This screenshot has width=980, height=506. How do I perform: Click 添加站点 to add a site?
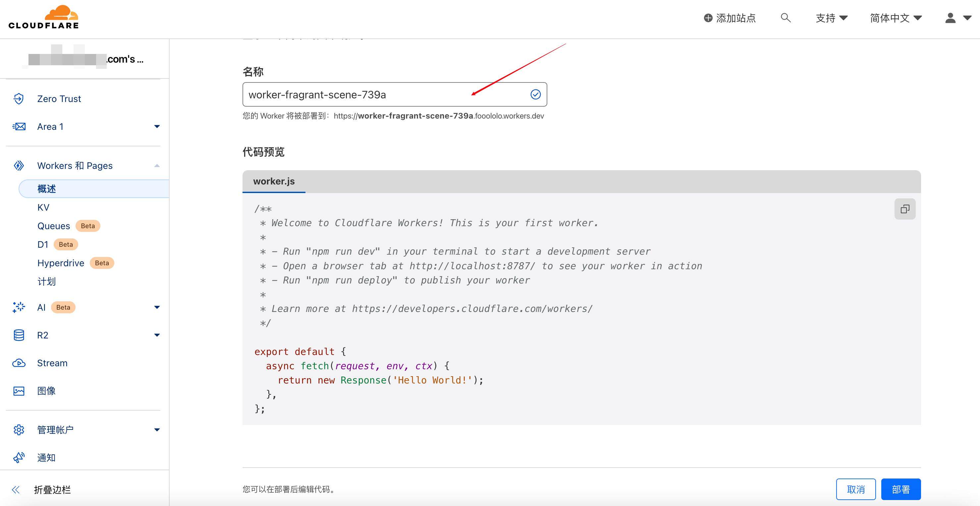[730, 18]
